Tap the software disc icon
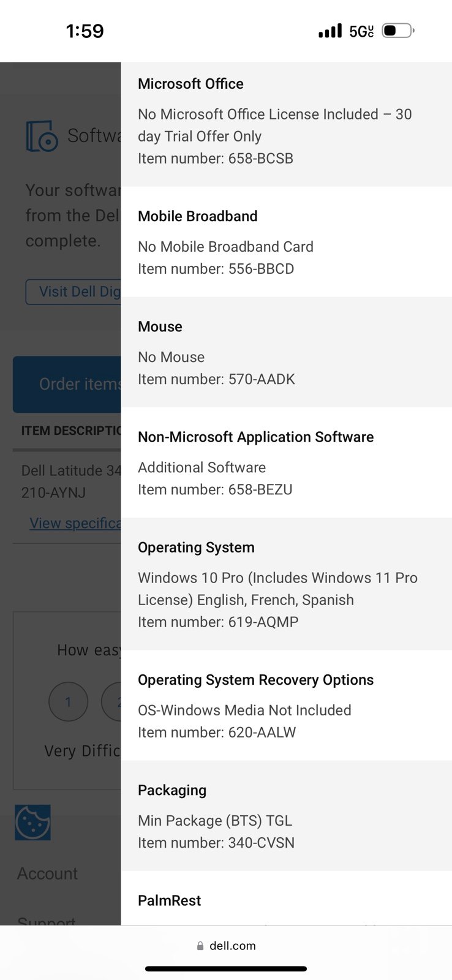Screen dimensions: 452x980 (x=42, y=136)
